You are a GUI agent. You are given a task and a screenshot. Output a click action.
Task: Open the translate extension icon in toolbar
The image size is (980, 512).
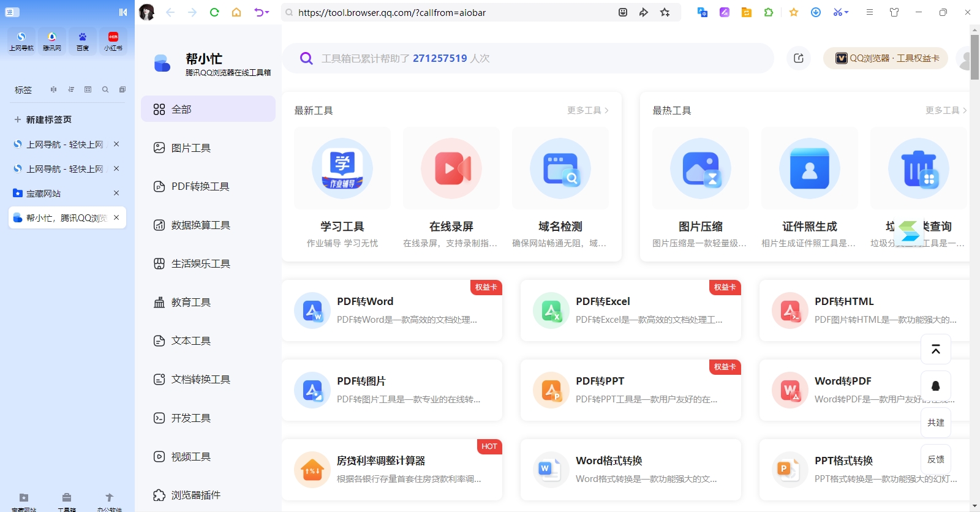tap(703, 12)
